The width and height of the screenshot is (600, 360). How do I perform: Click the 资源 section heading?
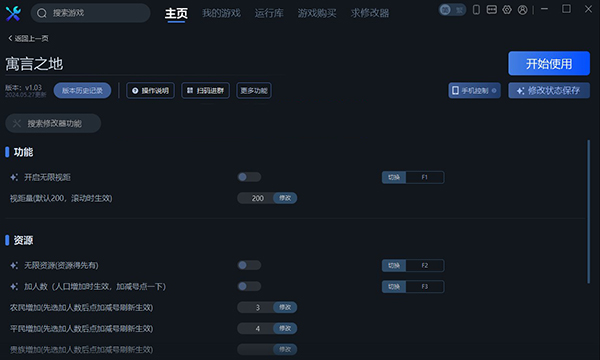pos(23,240)
